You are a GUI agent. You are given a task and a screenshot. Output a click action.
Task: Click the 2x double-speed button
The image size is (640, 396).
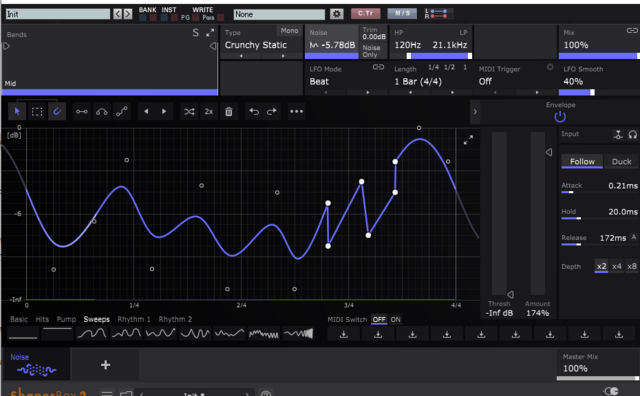pos(209,111)
